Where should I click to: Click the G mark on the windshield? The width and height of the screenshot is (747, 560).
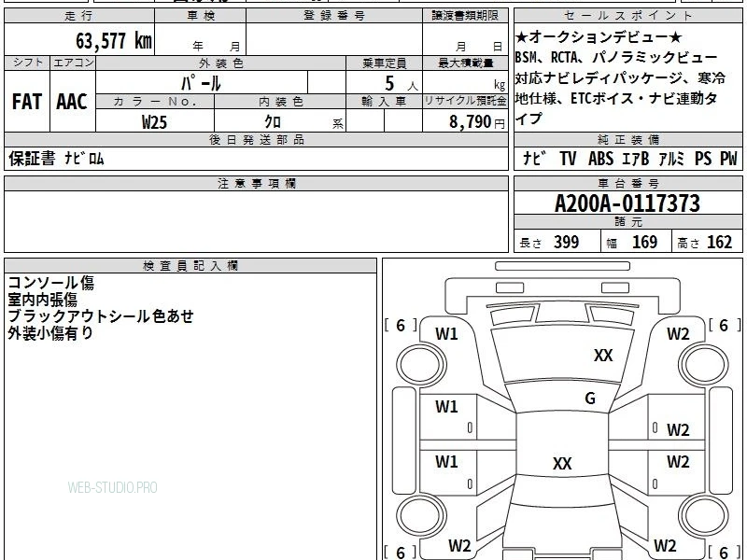click(x=590, y=399)
